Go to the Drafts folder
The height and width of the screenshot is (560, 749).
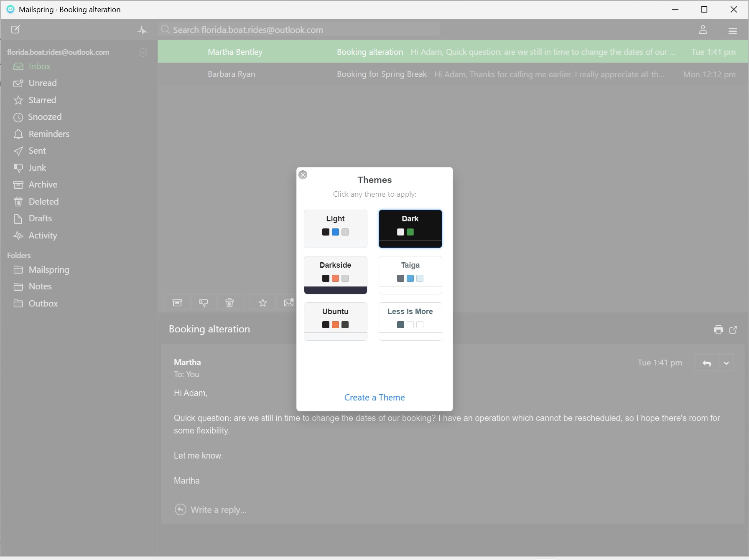[40, 218]
